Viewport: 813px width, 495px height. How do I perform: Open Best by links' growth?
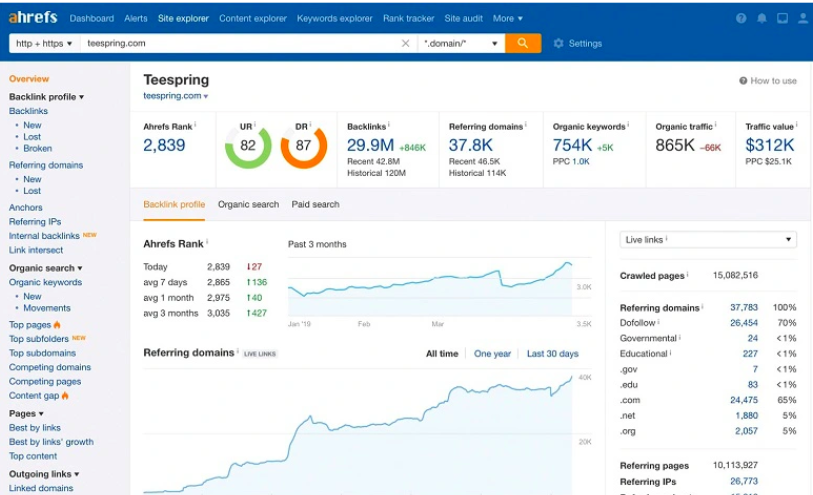[51, 442]
